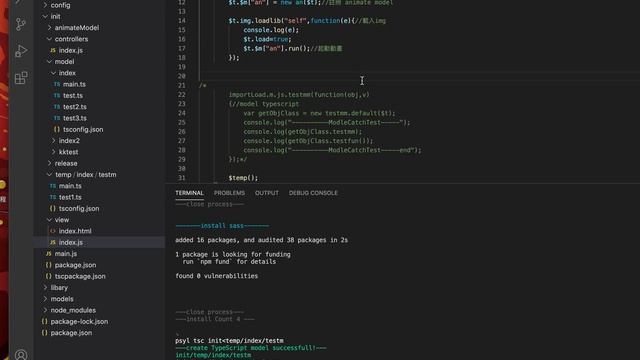Expand the node_modules folder

click(73, 310)
